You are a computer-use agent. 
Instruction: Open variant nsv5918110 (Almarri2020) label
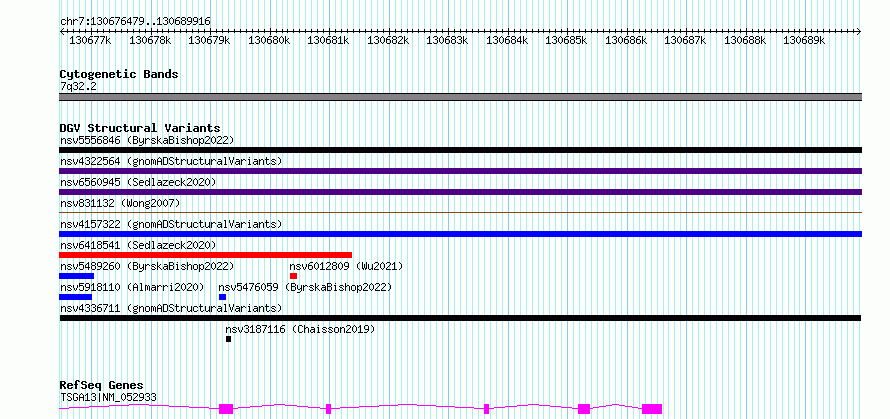[132, 287]
